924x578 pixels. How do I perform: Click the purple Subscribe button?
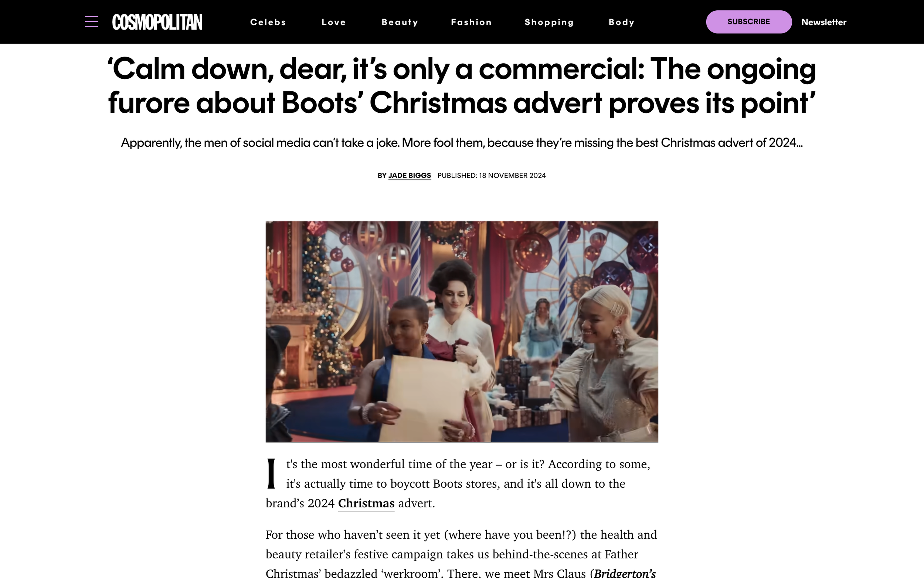click(x=748, y=22)
